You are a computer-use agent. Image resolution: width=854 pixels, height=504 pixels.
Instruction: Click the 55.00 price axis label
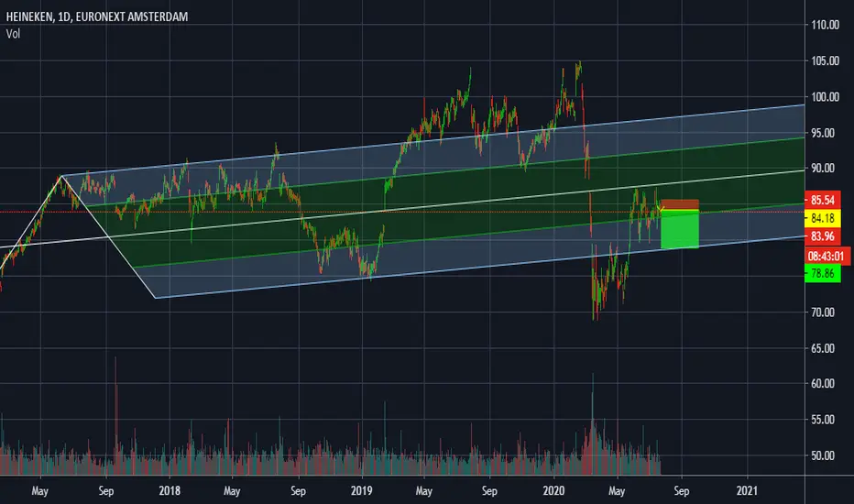click(x=823, y=420)
